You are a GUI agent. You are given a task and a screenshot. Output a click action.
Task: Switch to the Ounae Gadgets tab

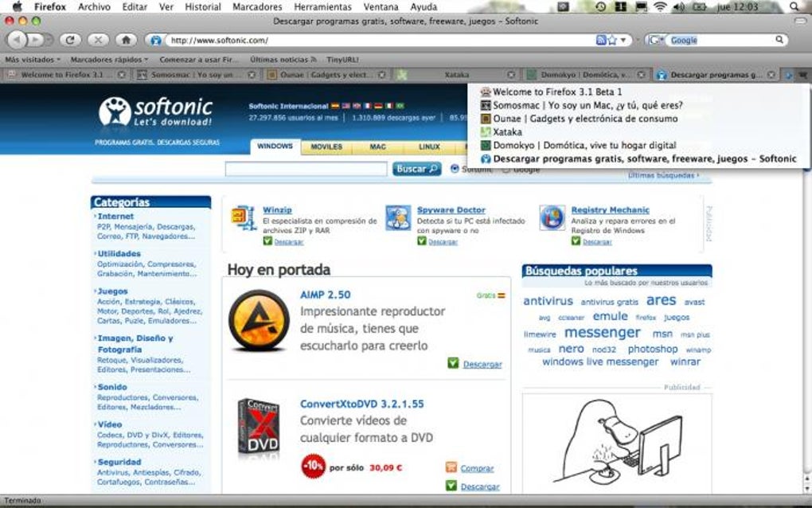pos(326,75)
